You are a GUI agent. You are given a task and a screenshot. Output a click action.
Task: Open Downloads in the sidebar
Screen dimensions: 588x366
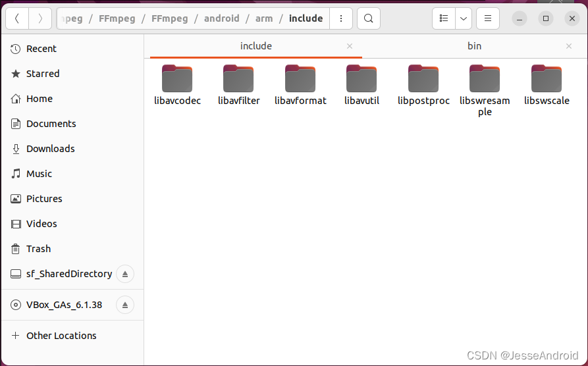click(72, 149)
